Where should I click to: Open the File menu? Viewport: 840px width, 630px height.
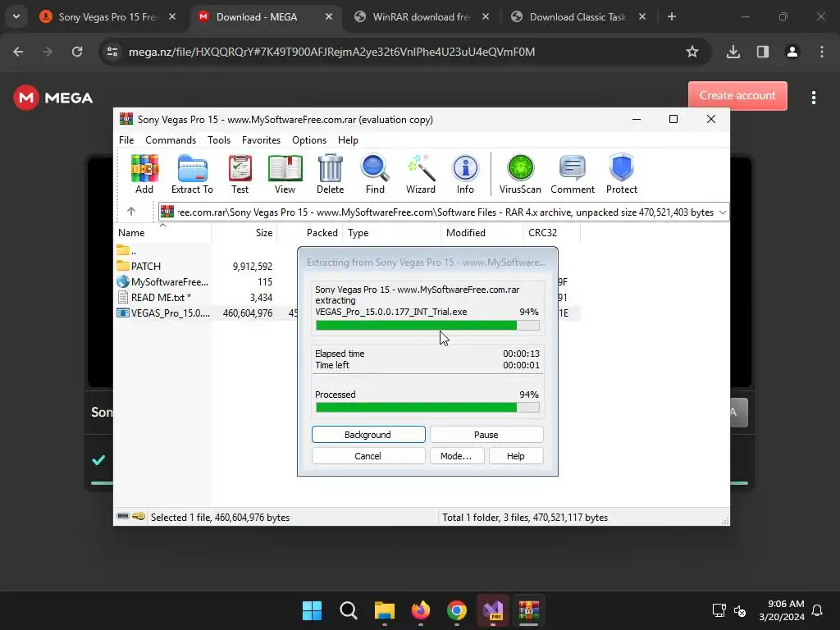(x=126, y=139)
